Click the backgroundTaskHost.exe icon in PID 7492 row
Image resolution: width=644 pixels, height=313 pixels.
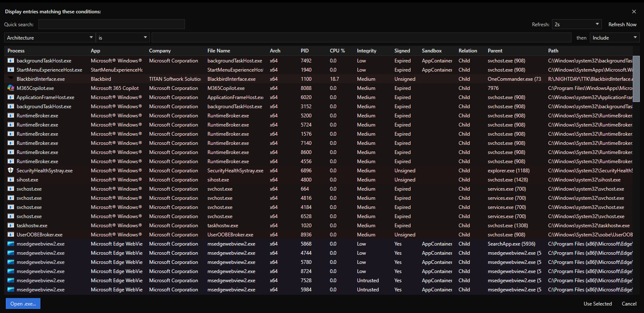pyautogui.click(x=11, y=61)
